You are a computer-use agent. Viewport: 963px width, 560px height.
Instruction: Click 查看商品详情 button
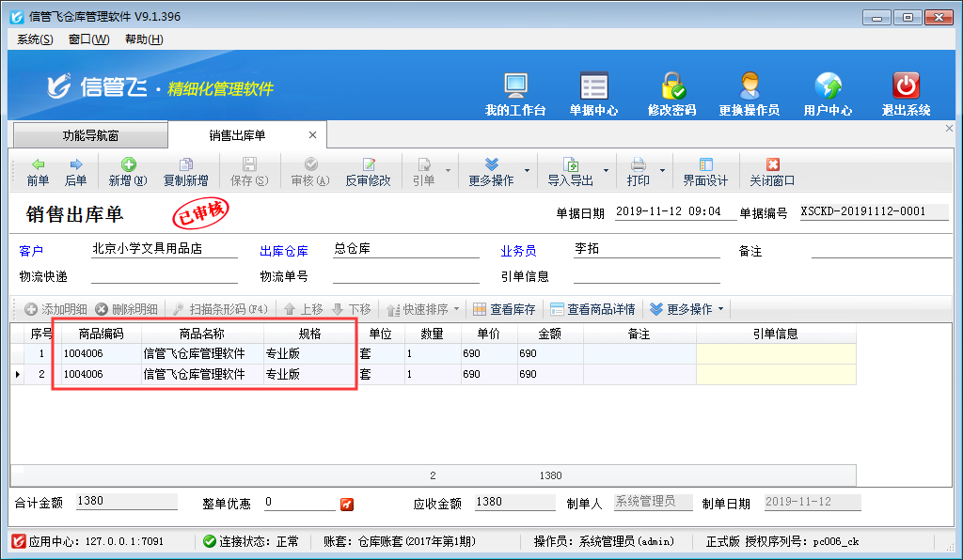592,309
